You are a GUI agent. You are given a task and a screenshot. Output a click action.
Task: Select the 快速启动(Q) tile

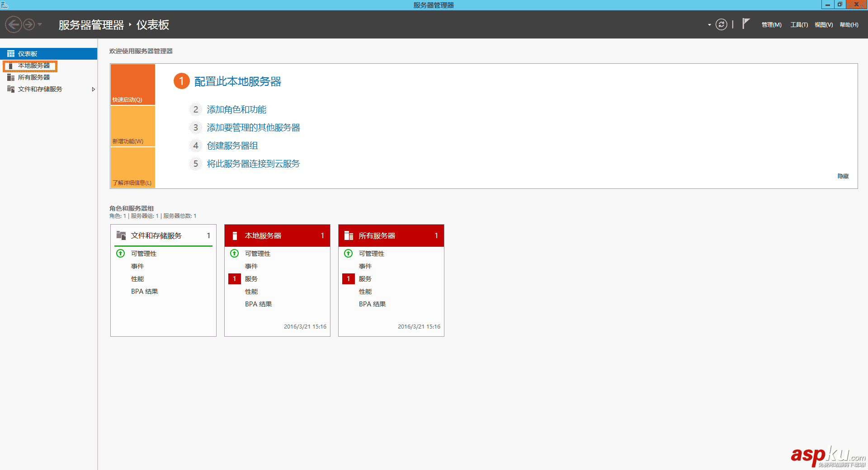(x=133, y=85)
